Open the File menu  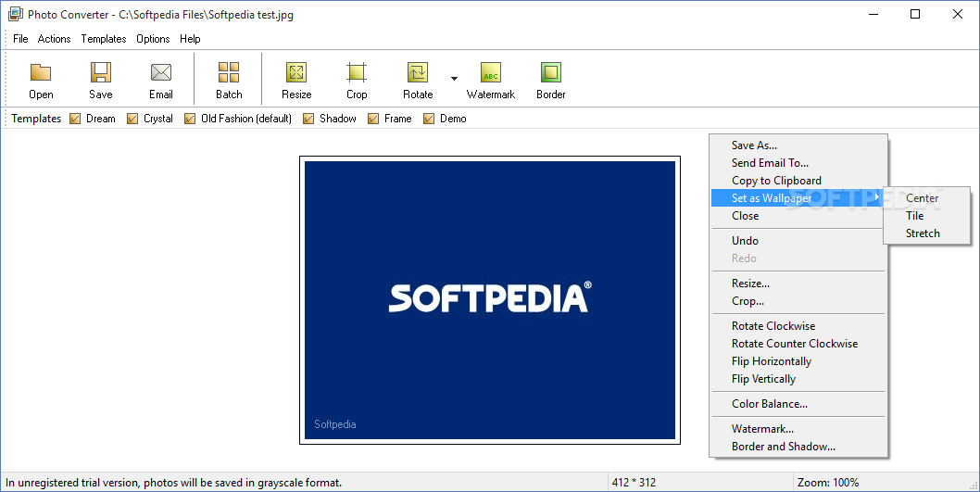(20, 39)
